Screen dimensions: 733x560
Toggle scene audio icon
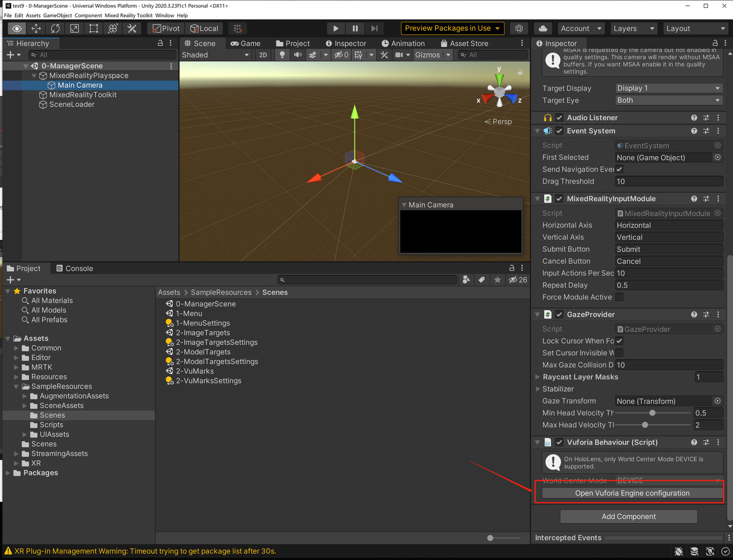[298, 55]
